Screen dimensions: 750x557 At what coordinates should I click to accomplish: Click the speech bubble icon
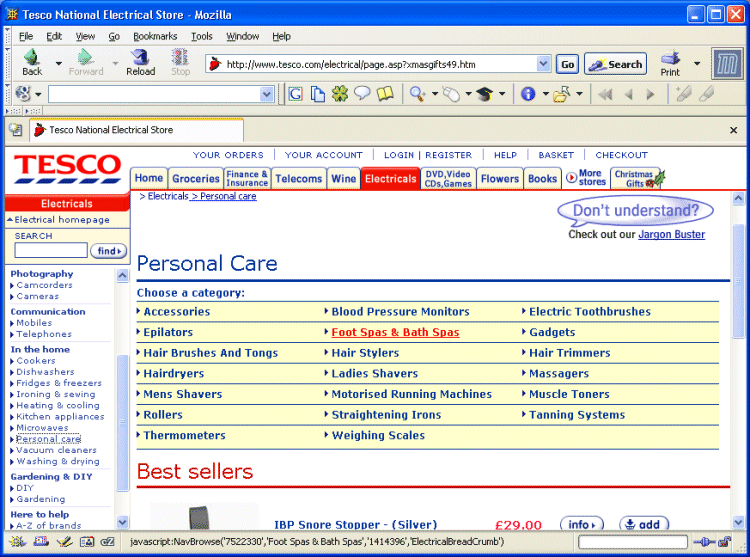tap(362, 94)
